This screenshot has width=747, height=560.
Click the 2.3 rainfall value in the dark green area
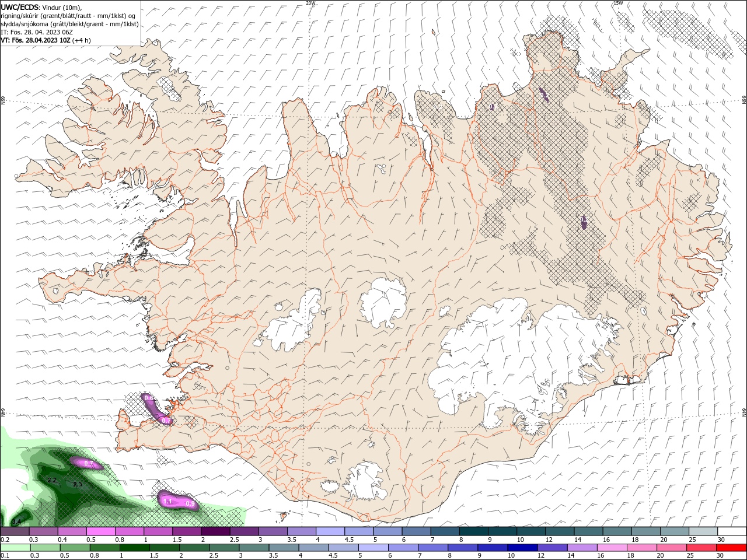78,484
